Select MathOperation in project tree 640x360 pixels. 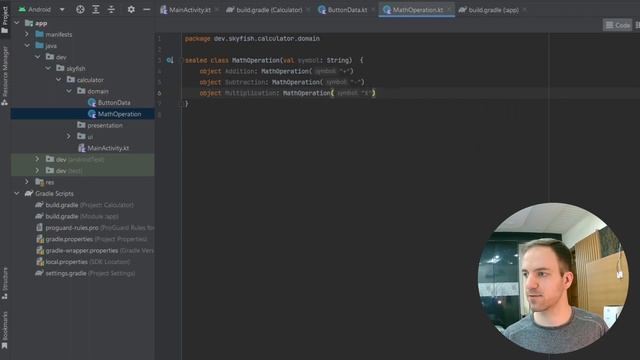(x=119, y=114)
